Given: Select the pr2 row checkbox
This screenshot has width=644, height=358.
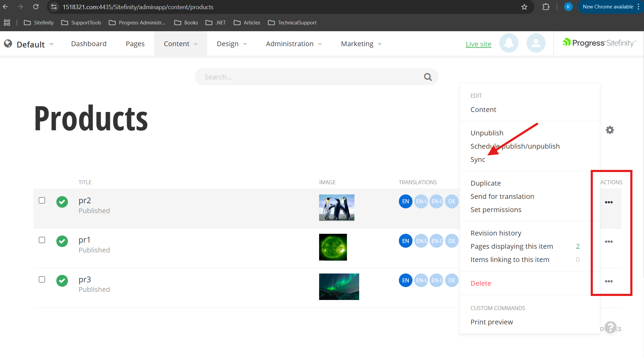Looking at the screenshot, I should click(x=42, y=200).
